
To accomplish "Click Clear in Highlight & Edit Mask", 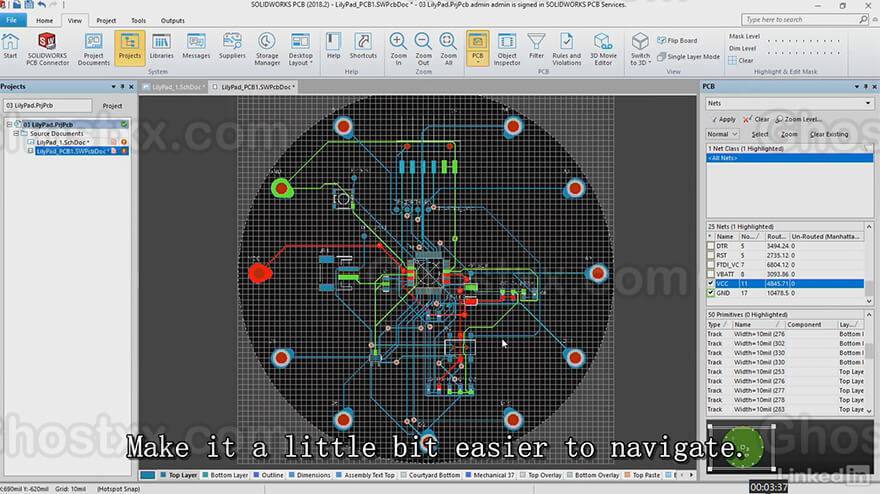I will (x=741, y=61).
